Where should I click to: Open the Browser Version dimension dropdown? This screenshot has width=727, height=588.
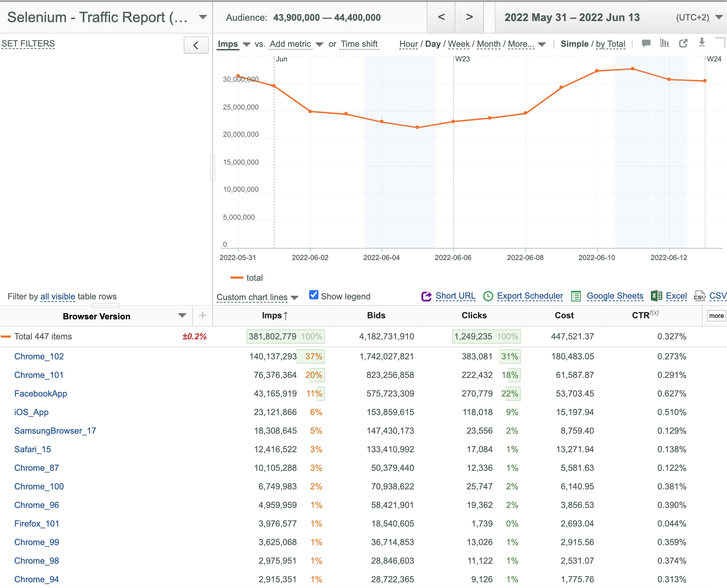182,315
